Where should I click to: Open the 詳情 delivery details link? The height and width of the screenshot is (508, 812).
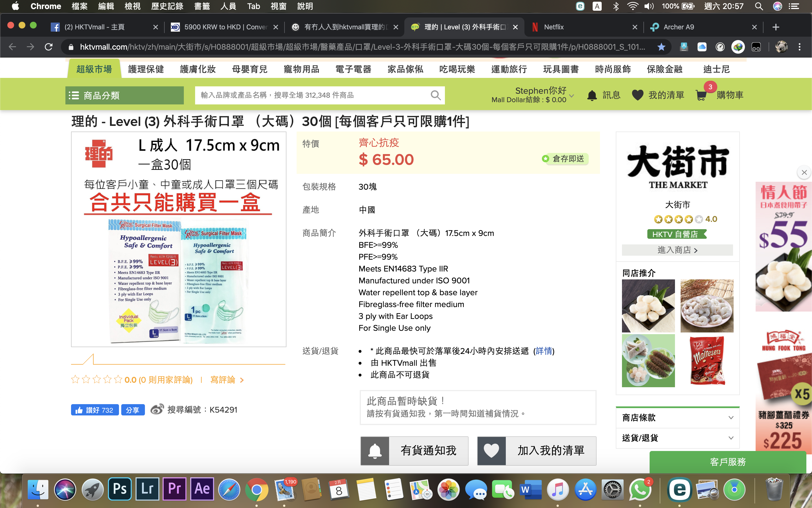(x=544, y=351)
